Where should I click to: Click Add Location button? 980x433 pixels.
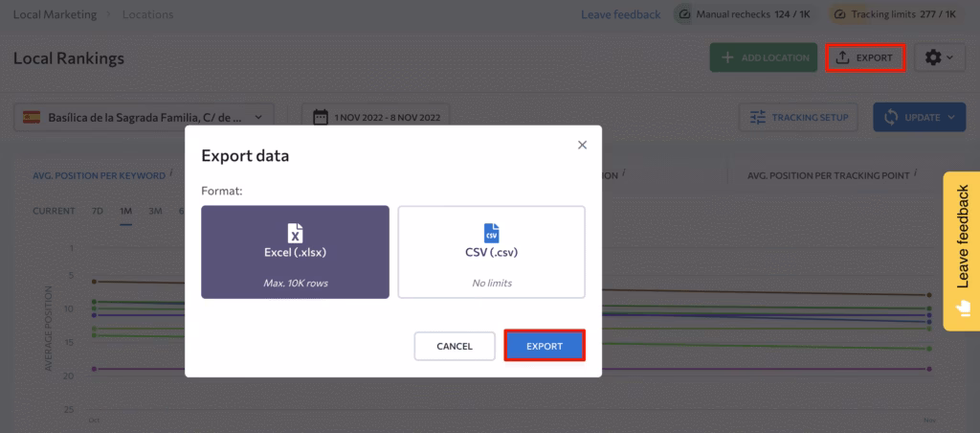pyautogui.click(x=764, y=57)
